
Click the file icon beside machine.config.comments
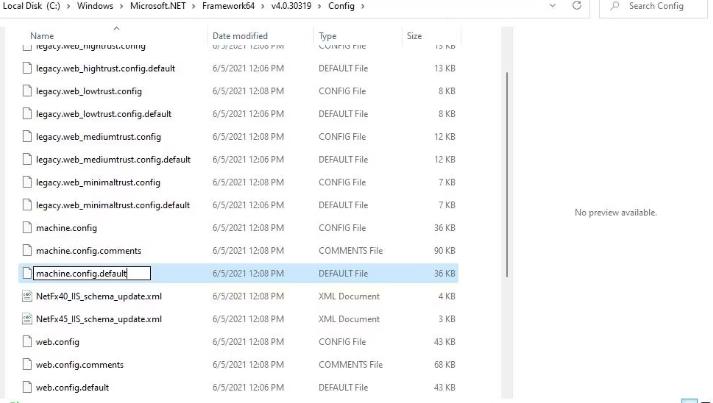coord(27,250)
